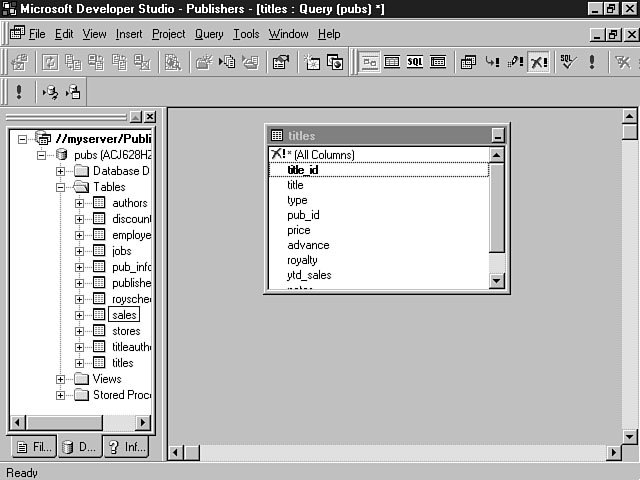Image resolution: width=640 pixels, height=480 pixels.
Task: Click the pubs database icon
Action: coord(62,155)
